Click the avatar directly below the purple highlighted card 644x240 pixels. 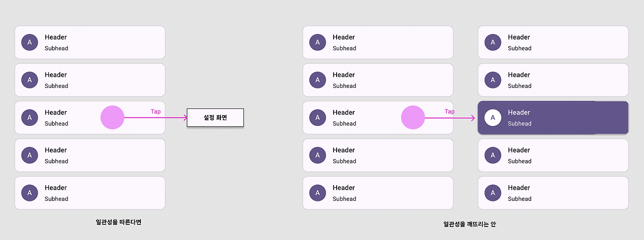pos(493,155)
